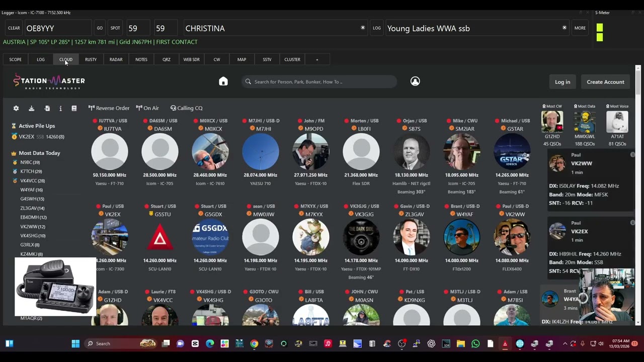
Task: Open the RADAR tab
Action: pos(116,59)
